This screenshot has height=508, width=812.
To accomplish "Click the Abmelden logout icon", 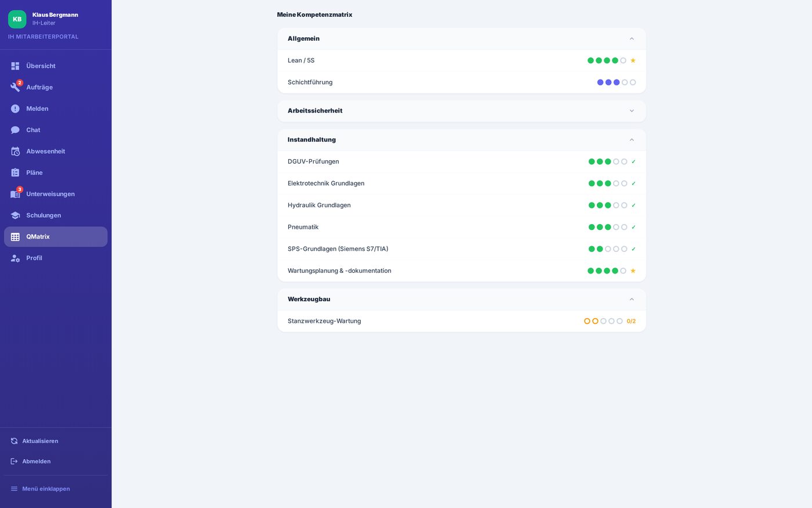I will tap(14, 462).
